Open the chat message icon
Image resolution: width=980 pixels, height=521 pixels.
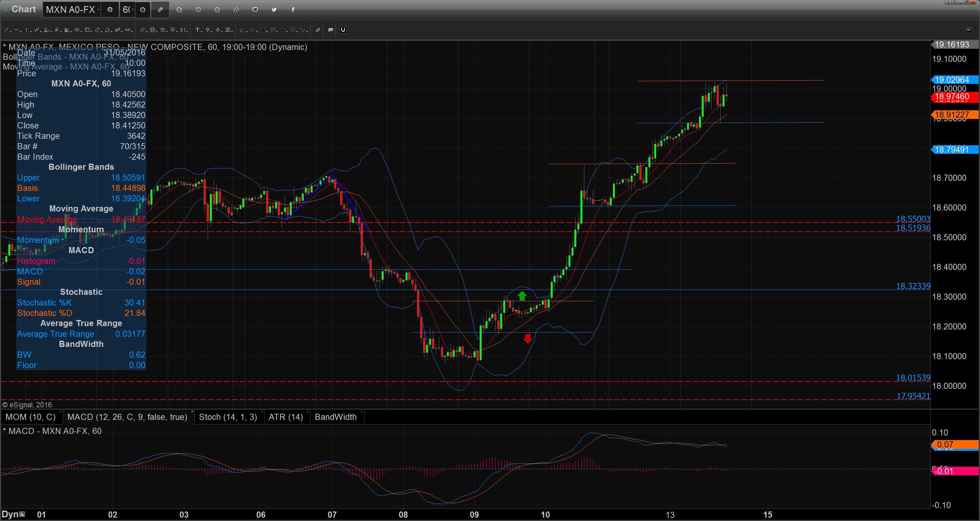pos(255,10)
